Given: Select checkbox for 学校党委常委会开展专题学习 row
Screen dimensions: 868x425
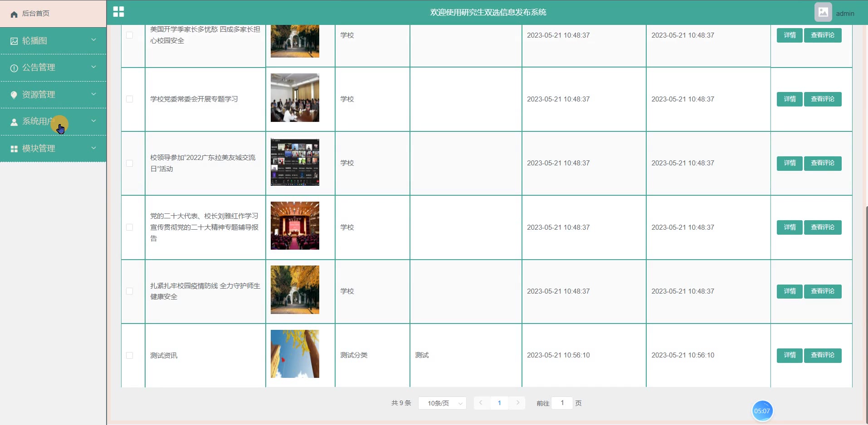Looking at the screenshot, I should [130, 99].
